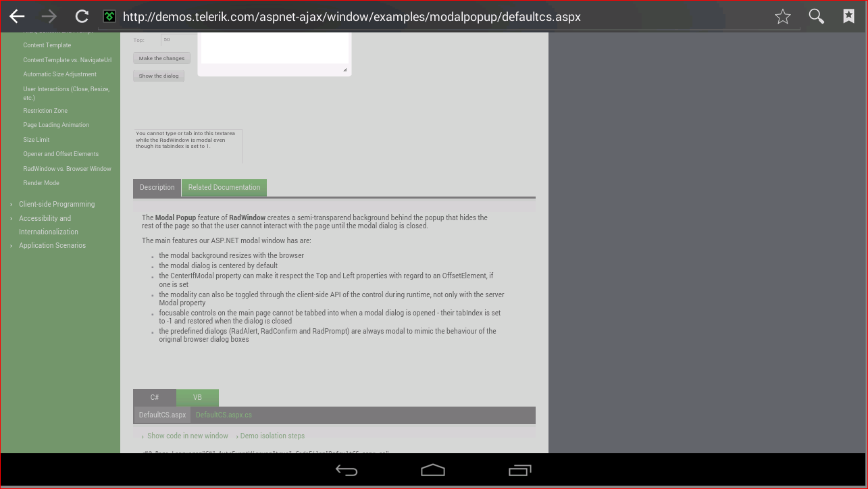Tap the site favicon beside the URL
This screenshot has width=868, height=489.
click(109, 17)
